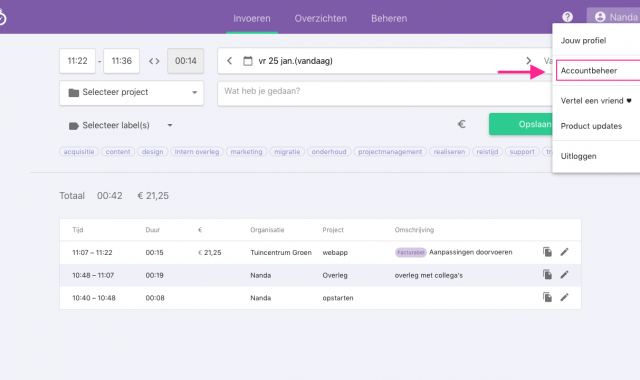Screen dimensions: 640x380
Task: Copy the 10:40 – 10:48 opstarten entry
Action: pyautogui.click(x=547, y=297)
